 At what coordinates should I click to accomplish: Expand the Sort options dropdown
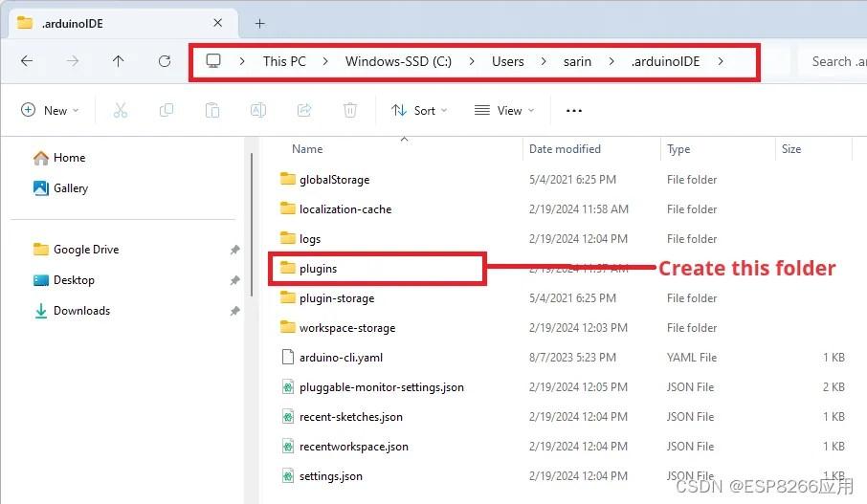419,111
